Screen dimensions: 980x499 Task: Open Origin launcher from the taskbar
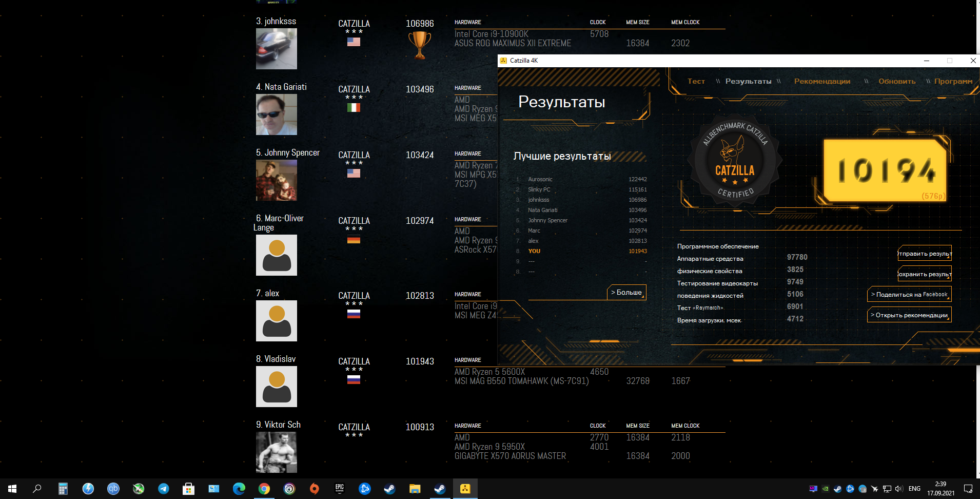click(x=315, y=489)
